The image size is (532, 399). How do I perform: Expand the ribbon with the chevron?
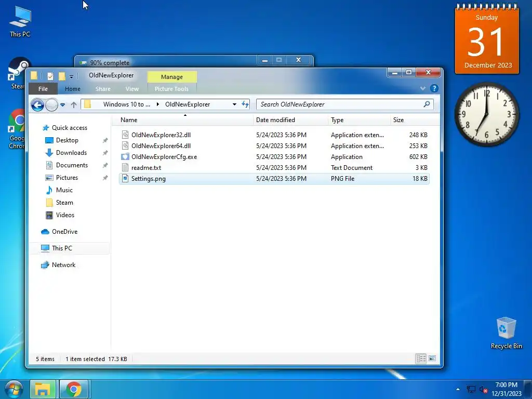(x=423, y=88)
